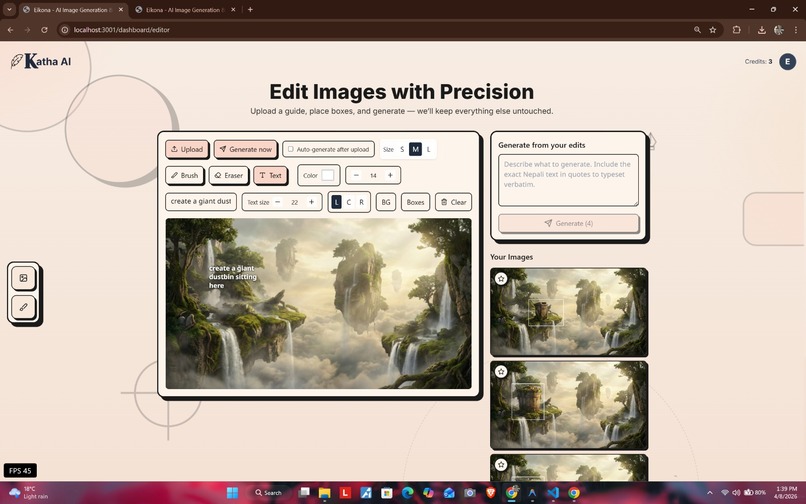
Task: Open first thumbnail under Your Images
Action: pyautogui.click(x=569, y=312)
